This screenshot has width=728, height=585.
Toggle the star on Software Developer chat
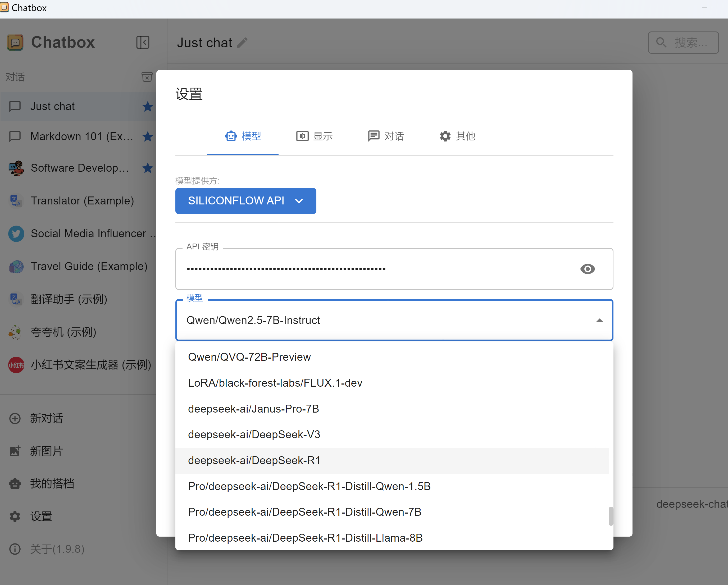(148, 168)
